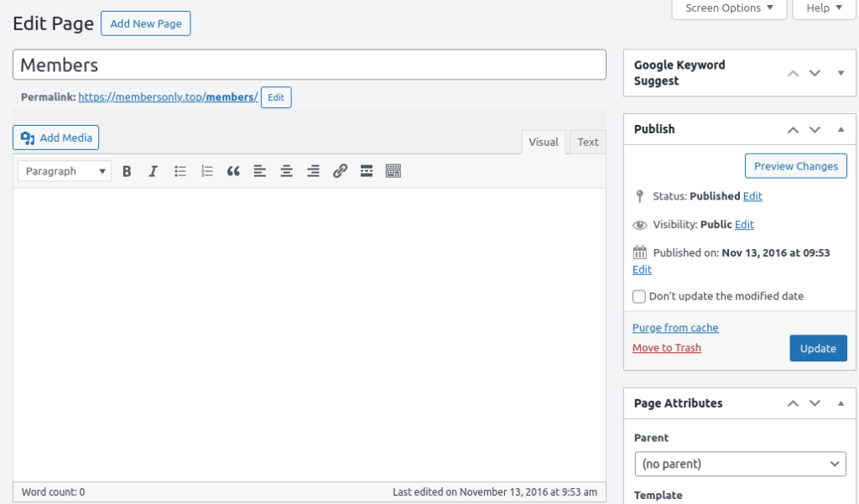Select the Visual editor tab
This screenshot has width=859, height=504.
coord(543,142)
